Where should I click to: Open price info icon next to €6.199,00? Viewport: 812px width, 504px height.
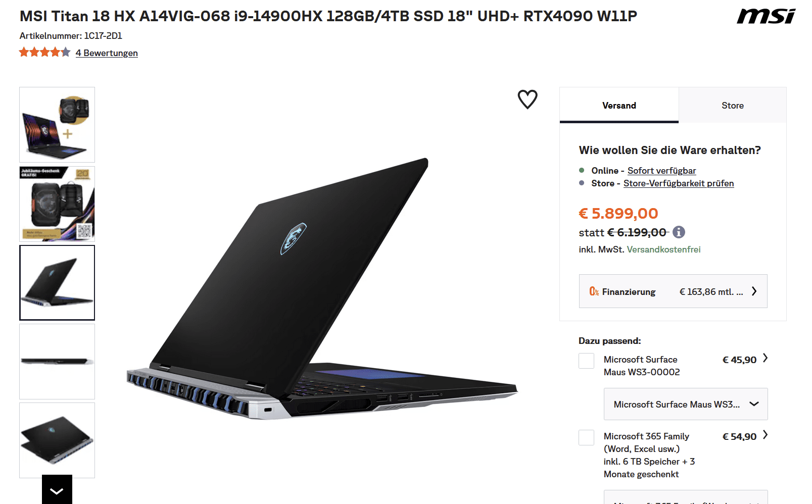pyautogui.click(x=679, y=232)
